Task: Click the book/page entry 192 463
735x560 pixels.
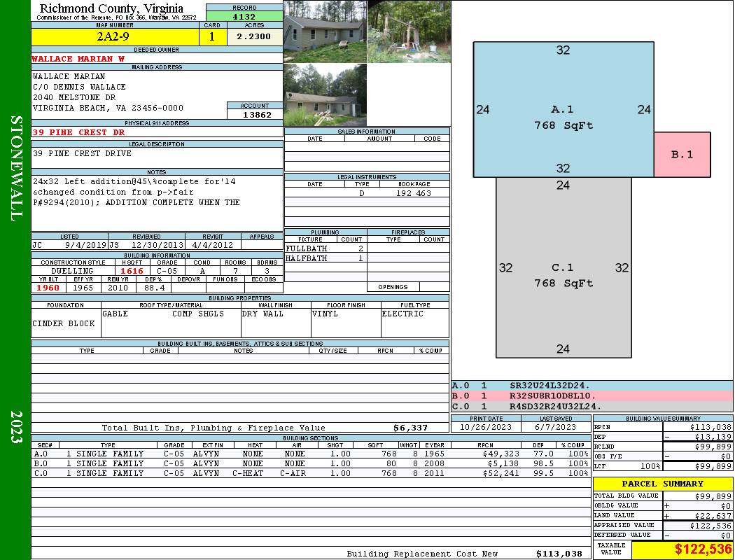Action: [x=414, y=193]
